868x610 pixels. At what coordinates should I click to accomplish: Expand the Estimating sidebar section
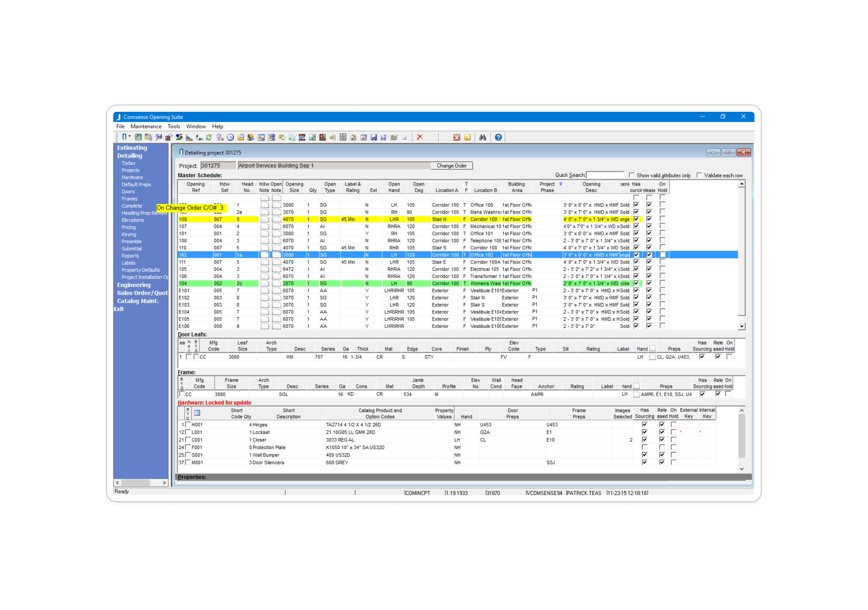point(132,148)
